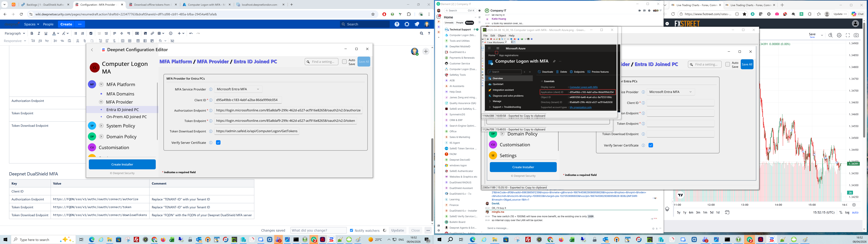Click the italic formatting icon
Viewport: 868px width, 244px height.
39,33
